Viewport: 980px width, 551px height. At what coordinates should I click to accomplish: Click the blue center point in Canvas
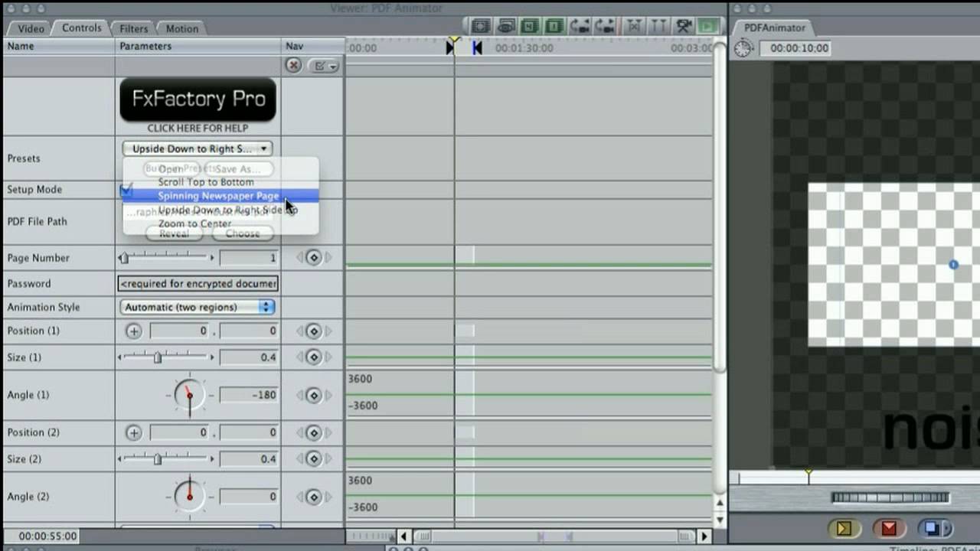click(x=953, y=265)
